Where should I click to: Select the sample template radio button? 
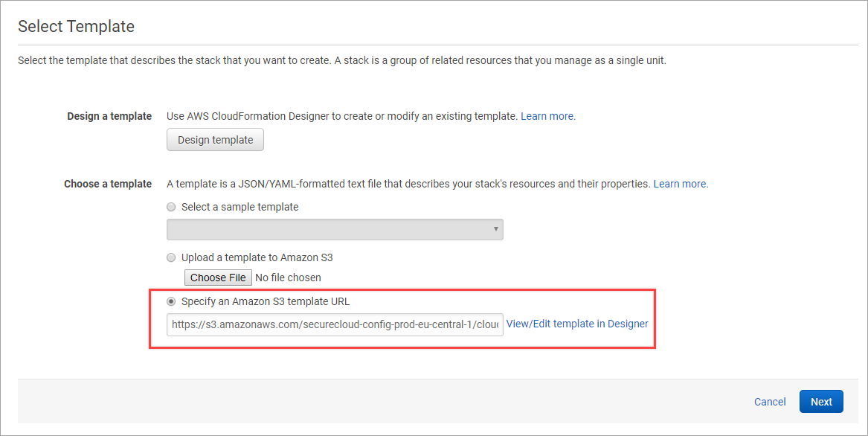click(x=172, y=207)
